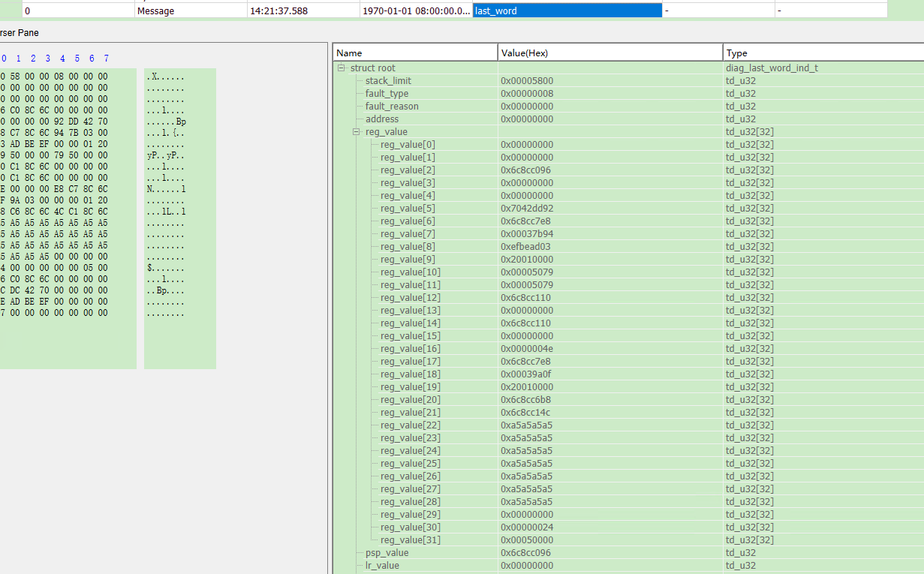924x574 pixels.
Task: Select the fault_reason field
Action: (x=392, y=107)
